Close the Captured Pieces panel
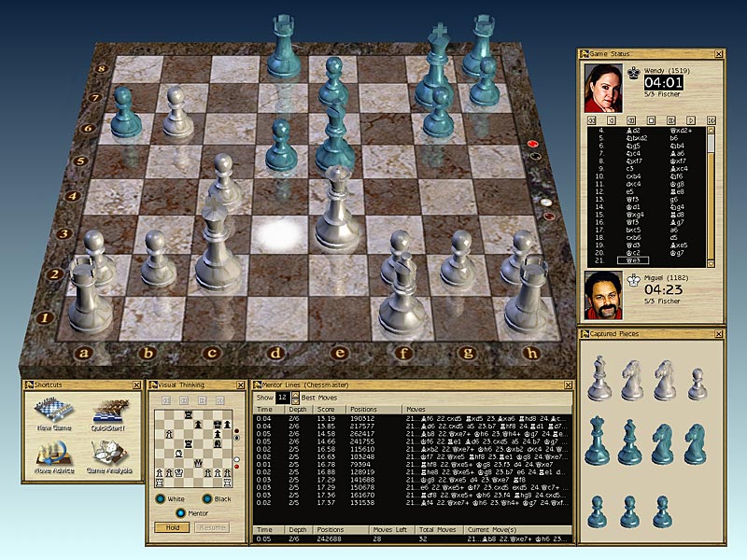 coord(719,333)
